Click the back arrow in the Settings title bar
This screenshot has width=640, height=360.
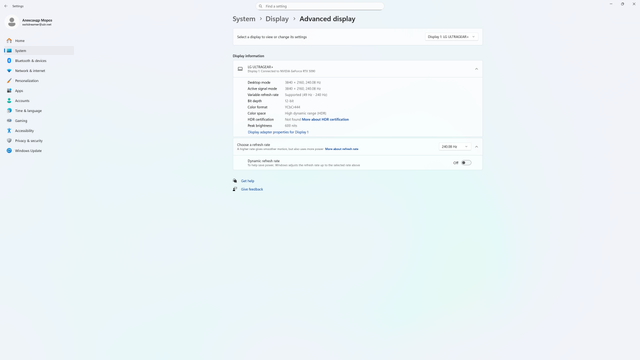coord(6,6)
